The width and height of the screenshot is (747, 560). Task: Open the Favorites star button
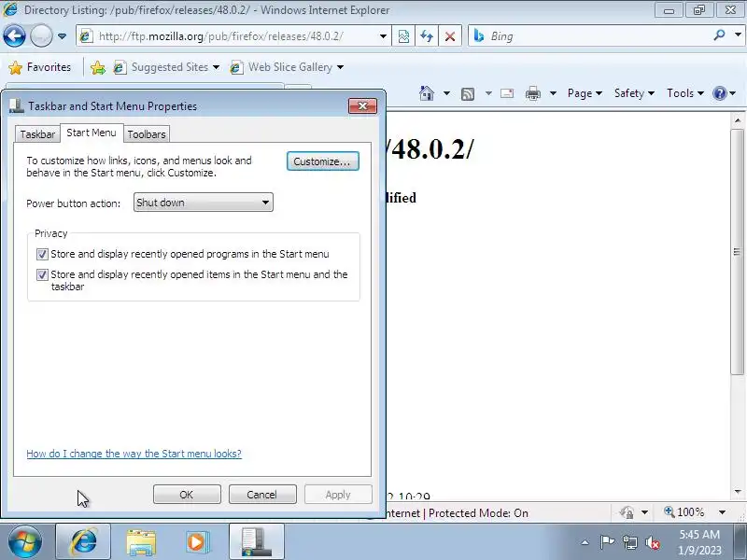pos(40,67)
